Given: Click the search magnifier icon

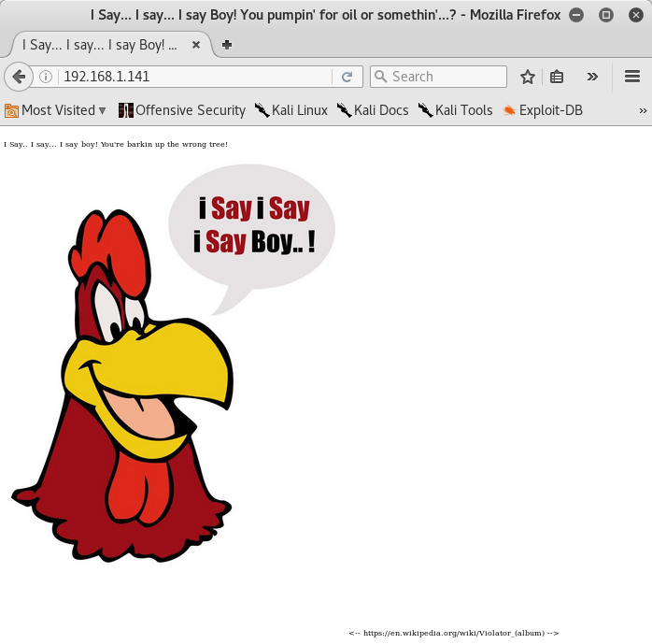Looking at the screenshot, I should pyautogui.click(x=380, y=76).
